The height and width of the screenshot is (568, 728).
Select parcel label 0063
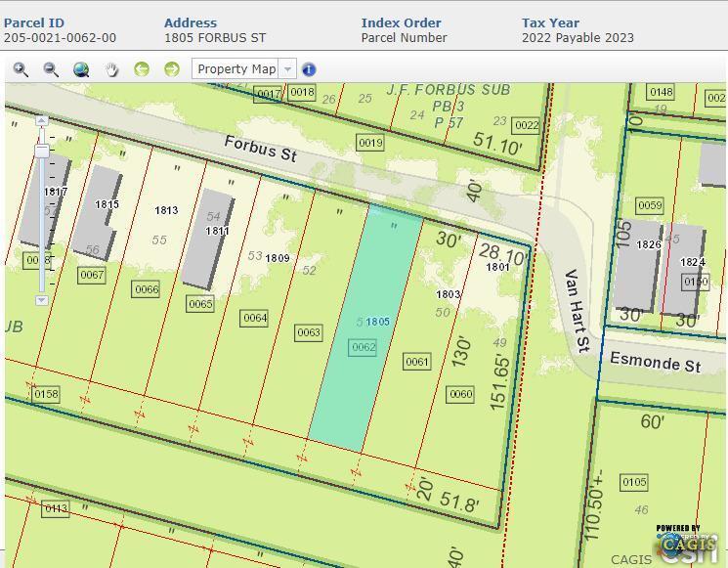click(308, 332)
